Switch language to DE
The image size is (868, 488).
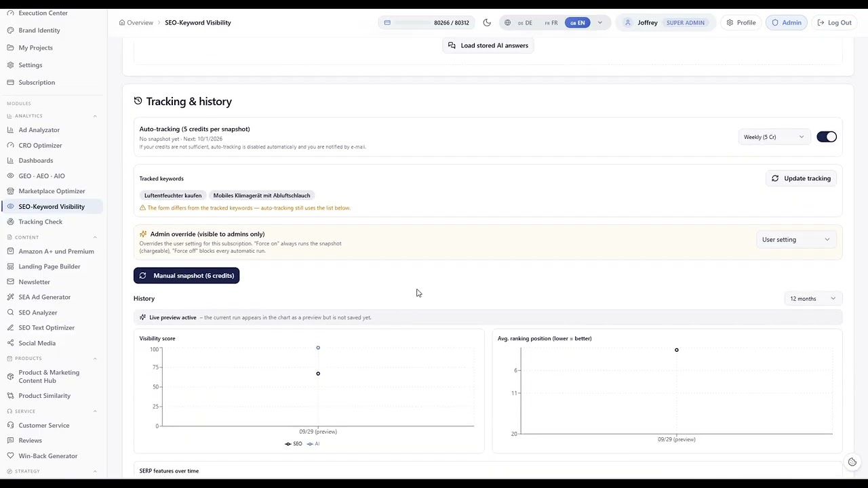(525, 22)
